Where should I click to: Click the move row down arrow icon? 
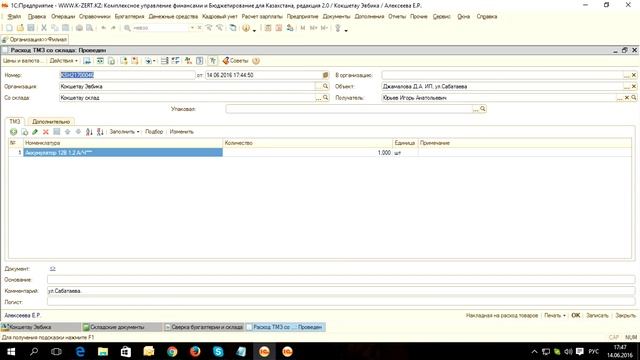click(x=78, y=132)
